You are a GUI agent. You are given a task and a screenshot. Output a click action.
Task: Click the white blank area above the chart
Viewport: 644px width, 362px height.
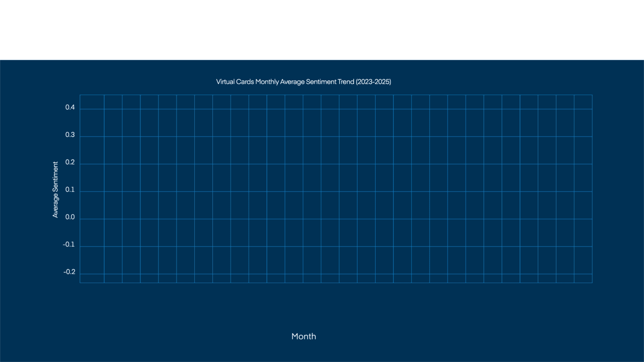(322, 30)
